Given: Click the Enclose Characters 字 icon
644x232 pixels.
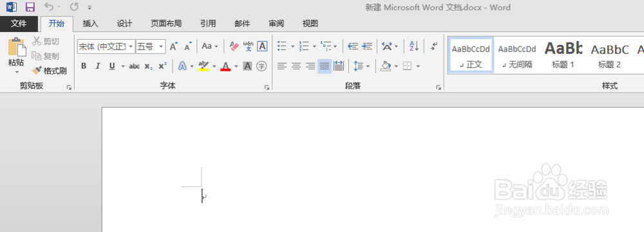Looking at the screenshot, I should click(261, 66).
